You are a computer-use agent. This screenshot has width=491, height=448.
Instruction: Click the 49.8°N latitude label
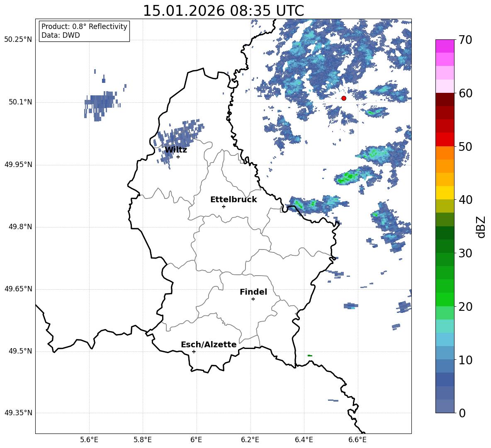(20, 227)
